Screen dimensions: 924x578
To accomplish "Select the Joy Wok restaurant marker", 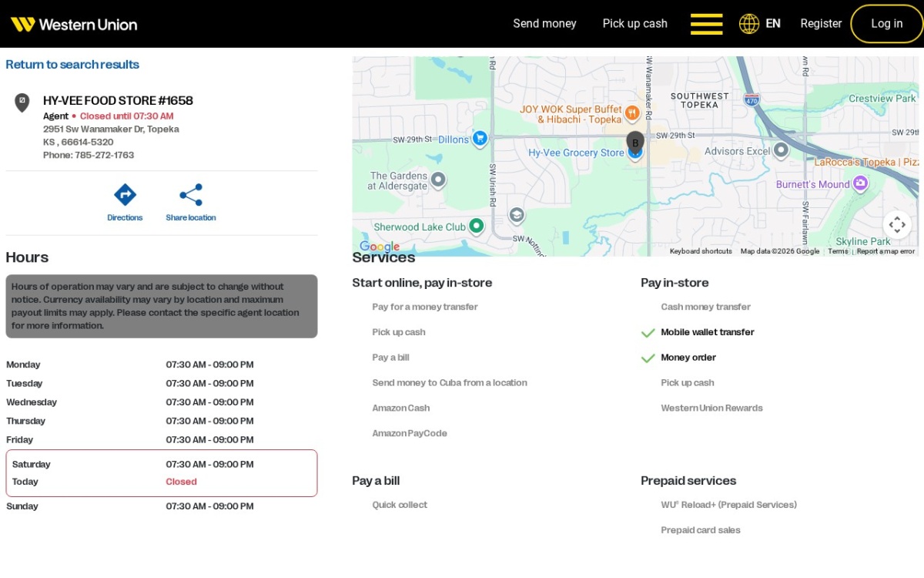I will coord(632,113).
